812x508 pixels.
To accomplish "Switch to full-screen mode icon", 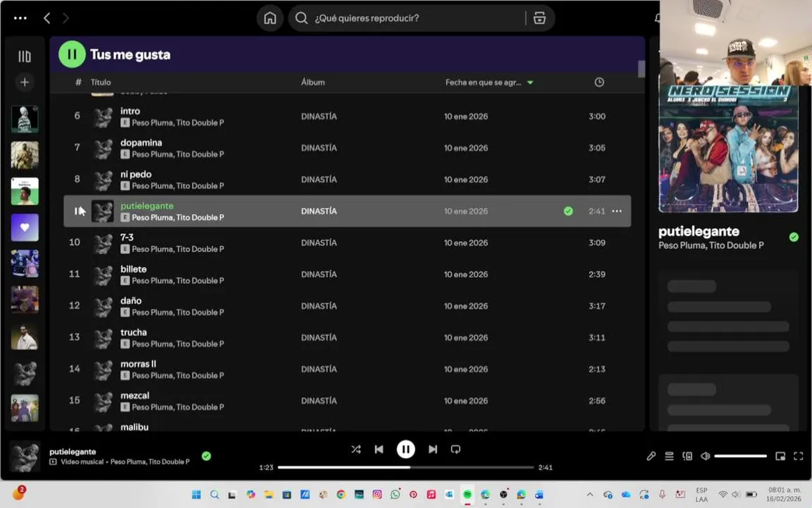I will pyautogui.click(x=798, y=456).
